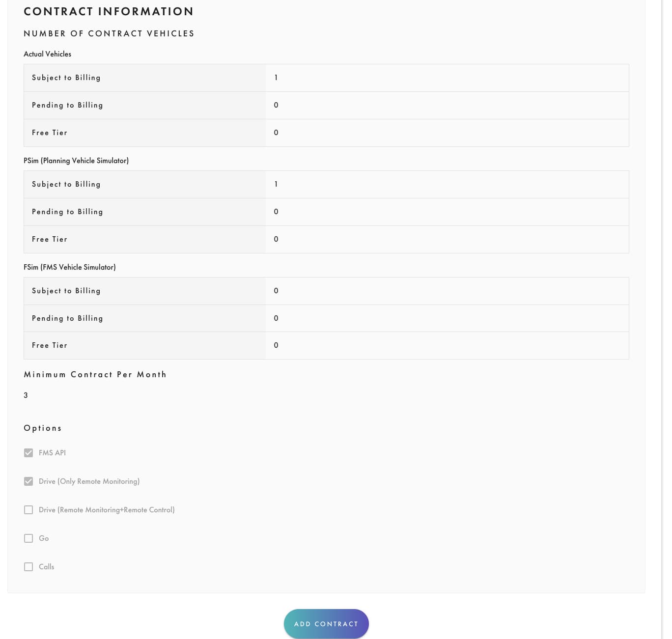Click the PSim (Planning Vehicle Simulator) label
672x639 pixels.
click(76, 160)
